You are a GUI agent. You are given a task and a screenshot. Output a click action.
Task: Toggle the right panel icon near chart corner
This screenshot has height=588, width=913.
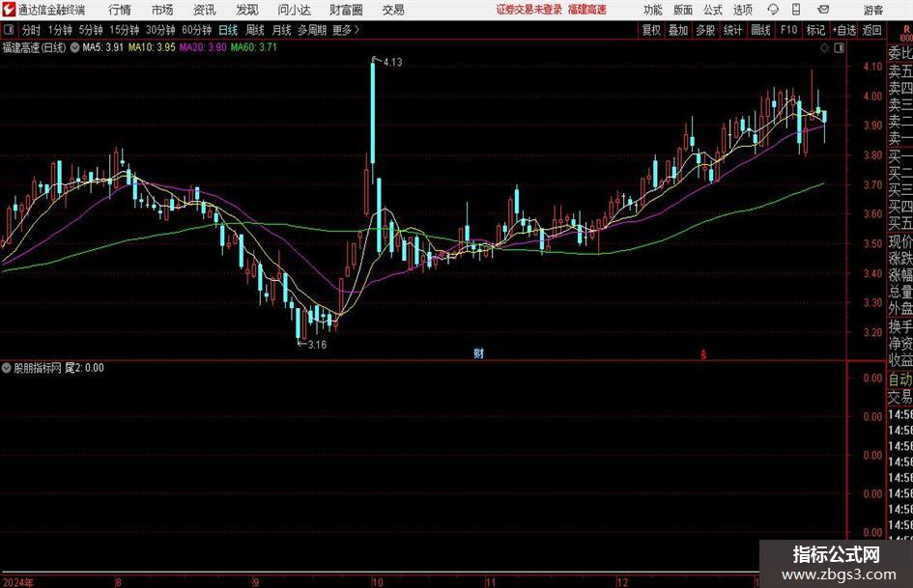(839, 48)
